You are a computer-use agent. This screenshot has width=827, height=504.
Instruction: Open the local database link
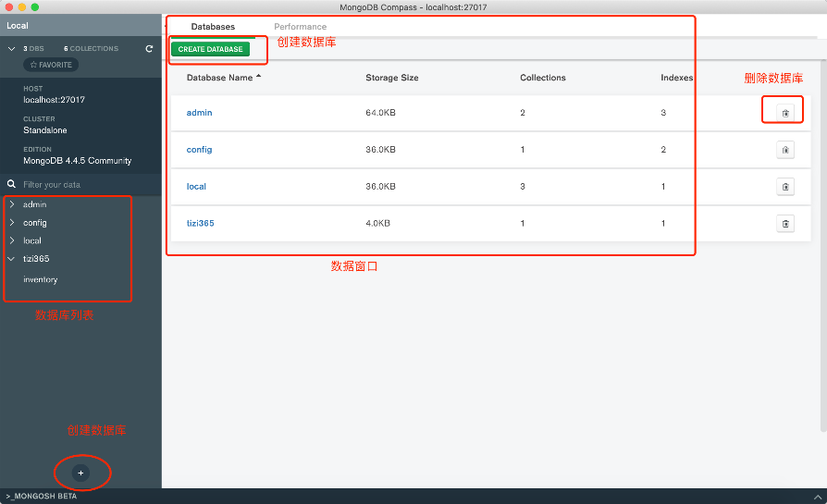196,186
